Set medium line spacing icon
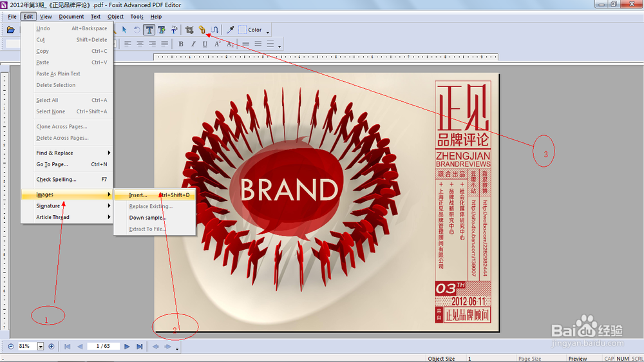Screen dimensions: 644x362 pyautogui.click(x=258, y=44)
